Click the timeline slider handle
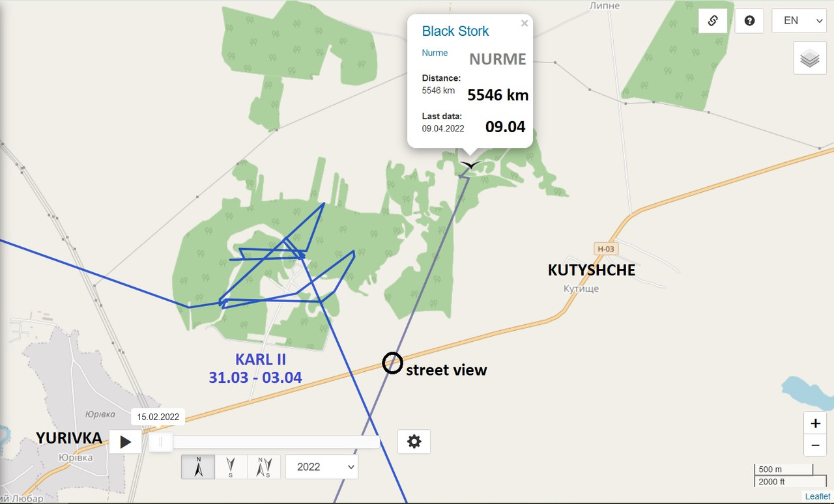834x504 pixels. (161, 442)
